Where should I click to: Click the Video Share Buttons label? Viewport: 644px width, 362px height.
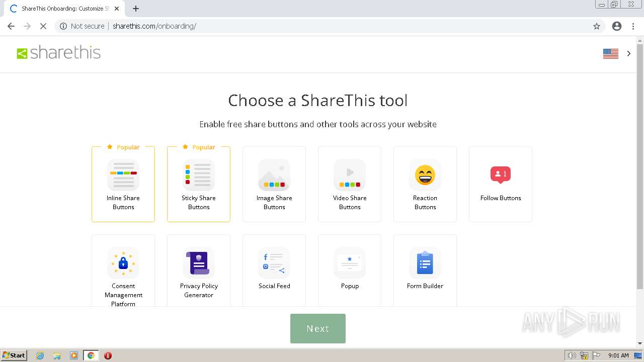[350, 203]
